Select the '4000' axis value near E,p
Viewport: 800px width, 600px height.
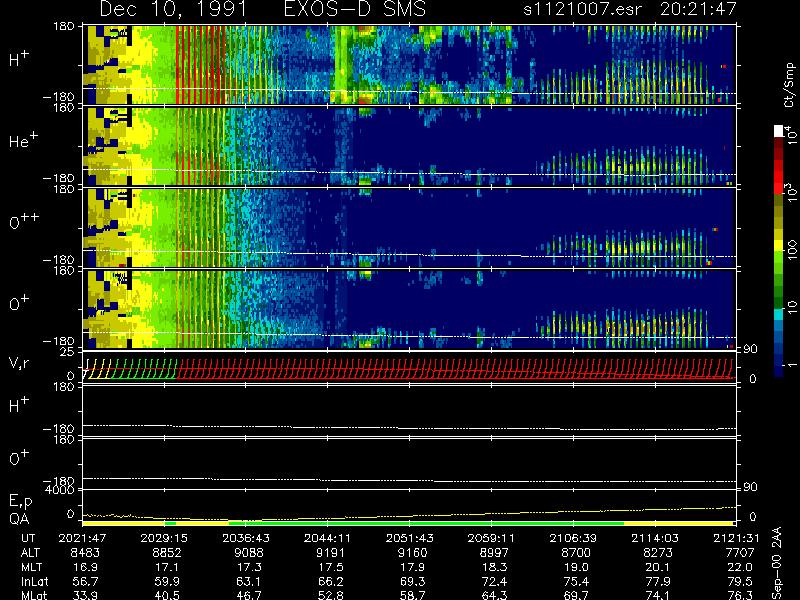[61, 490]
